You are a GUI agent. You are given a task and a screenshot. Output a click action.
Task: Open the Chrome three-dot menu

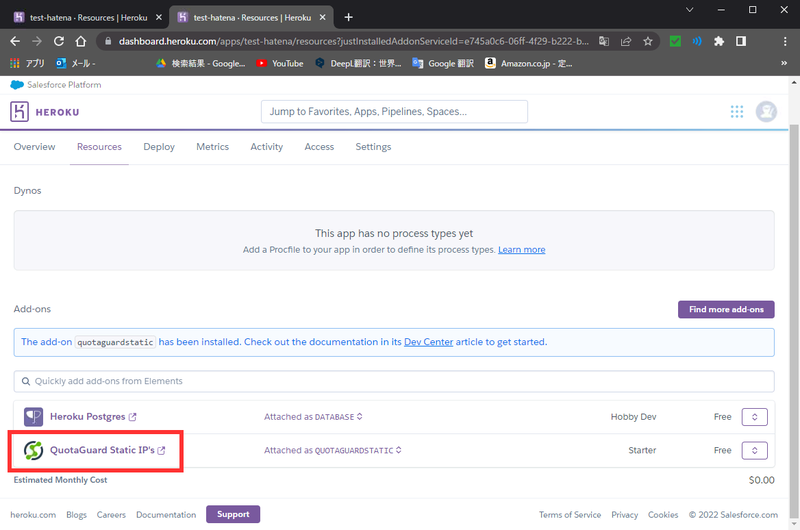point(785,41)
